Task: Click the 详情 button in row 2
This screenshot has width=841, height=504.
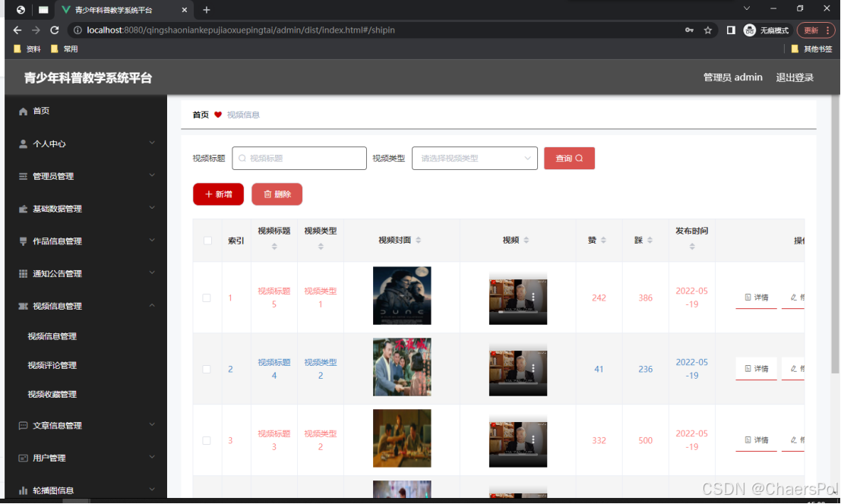Action: click(x=756, y=368)
